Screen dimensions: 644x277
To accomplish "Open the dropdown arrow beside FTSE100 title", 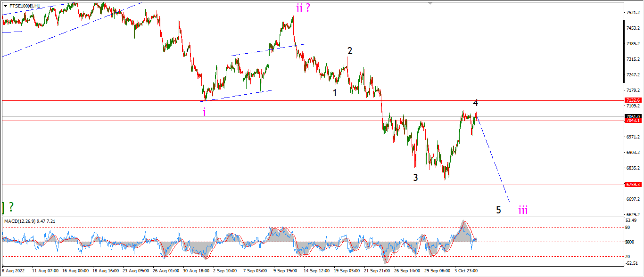I will 5,6.
